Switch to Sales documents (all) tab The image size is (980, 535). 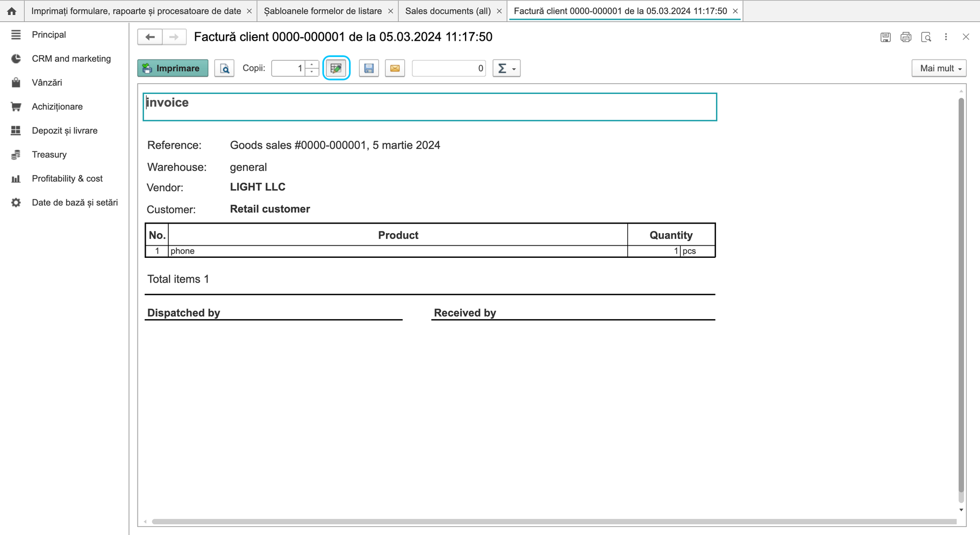(x=448, y=11)
